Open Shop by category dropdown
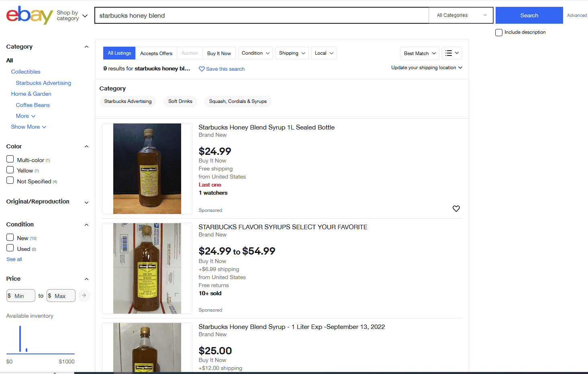Viewport: 588px width, 374px height. click(72, 16)
